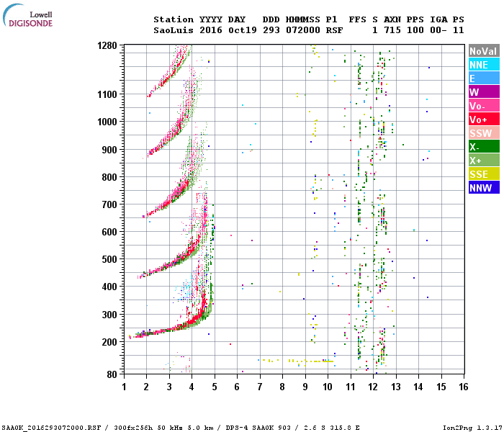The height and width of the screenshot is (432, 504).
Task: Click the year value 2016
Action: 211,30
